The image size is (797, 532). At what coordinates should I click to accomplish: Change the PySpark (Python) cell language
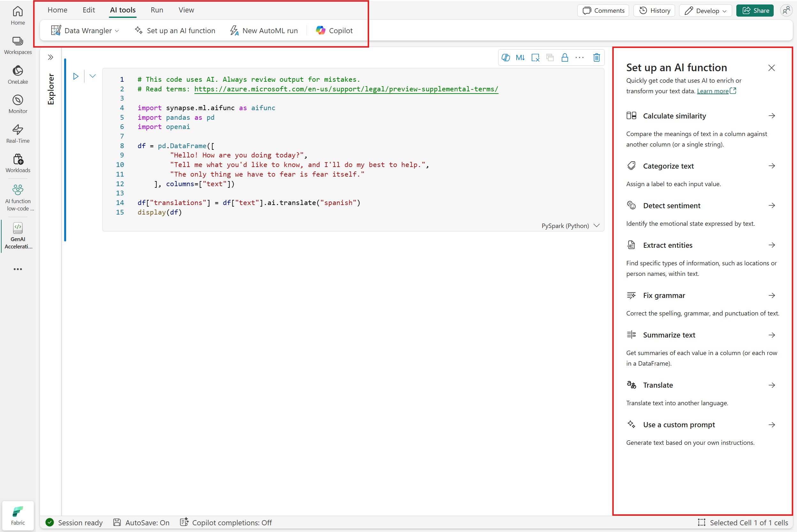[x=570, y=226]
